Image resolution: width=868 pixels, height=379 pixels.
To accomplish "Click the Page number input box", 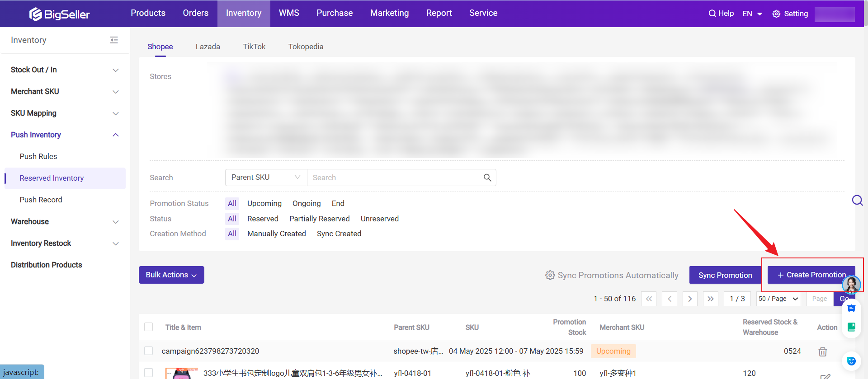I will tap(820, 299).
